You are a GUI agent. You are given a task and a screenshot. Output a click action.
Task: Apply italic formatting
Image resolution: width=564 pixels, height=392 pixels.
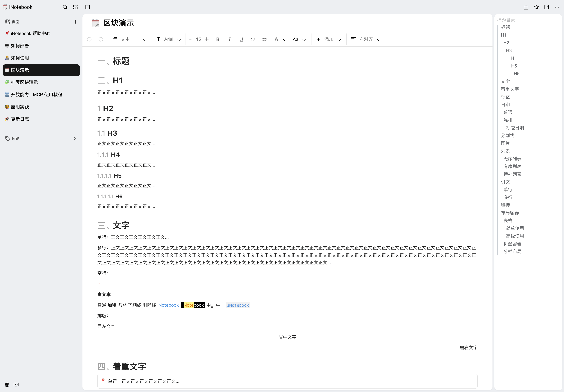pyautogui.click(x=229, y=39)
